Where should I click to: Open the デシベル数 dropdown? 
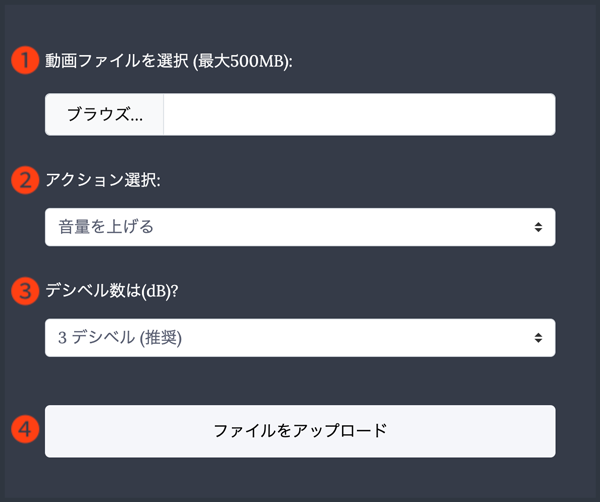(300, 338)
